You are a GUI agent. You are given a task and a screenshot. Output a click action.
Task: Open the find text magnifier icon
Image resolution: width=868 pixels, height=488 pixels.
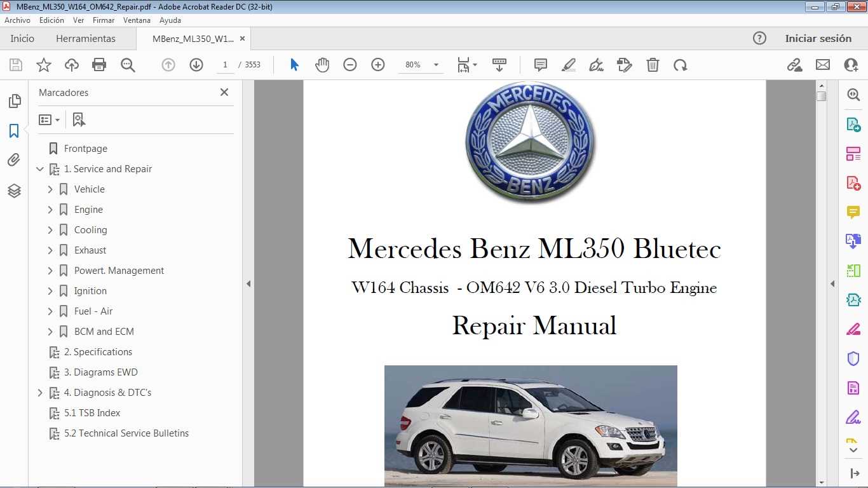coord(128,65)
